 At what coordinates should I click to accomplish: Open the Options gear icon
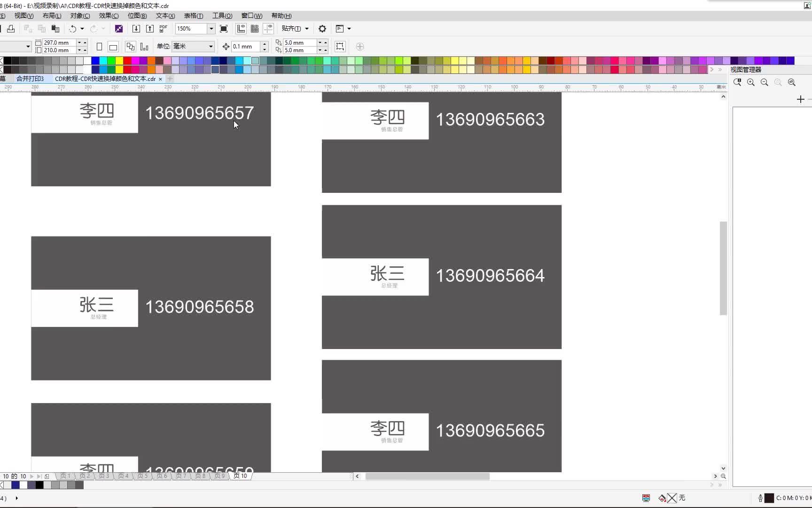[x=322, y=29]
